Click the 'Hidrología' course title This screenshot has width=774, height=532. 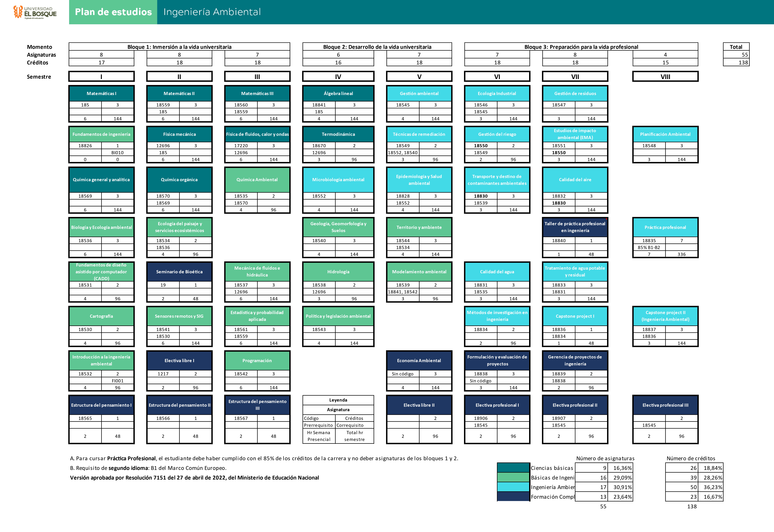338,272
